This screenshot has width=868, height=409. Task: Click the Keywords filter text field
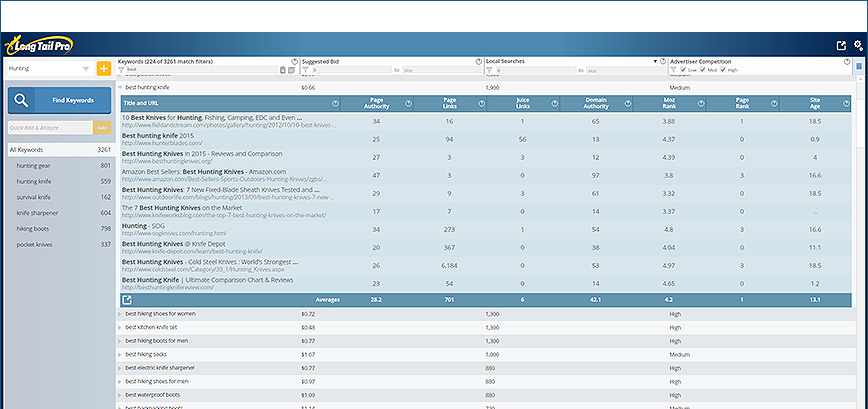point(202,70)
